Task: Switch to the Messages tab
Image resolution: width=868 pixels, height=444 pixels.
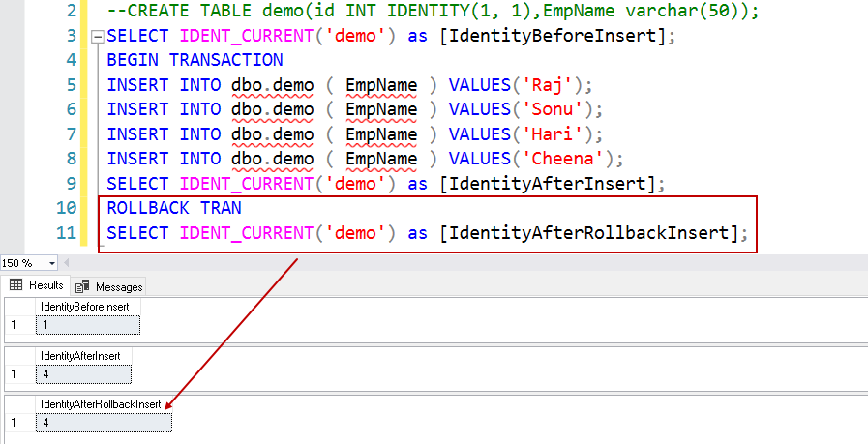Action: pos(109,286)
